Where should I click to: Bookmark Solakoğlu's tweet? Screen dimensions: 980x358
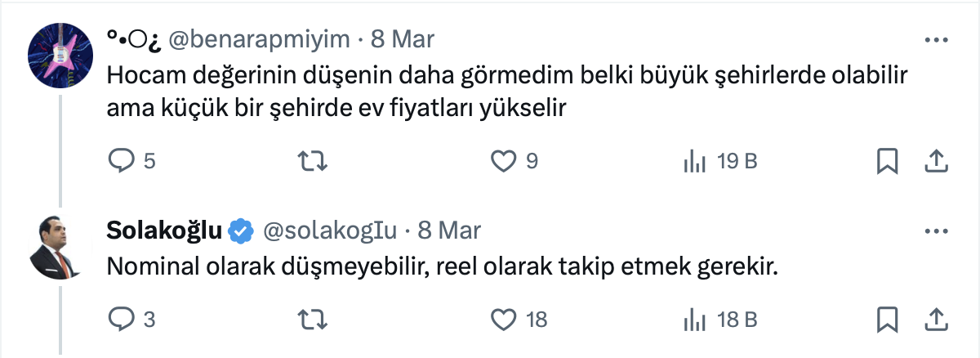point(887,319)
